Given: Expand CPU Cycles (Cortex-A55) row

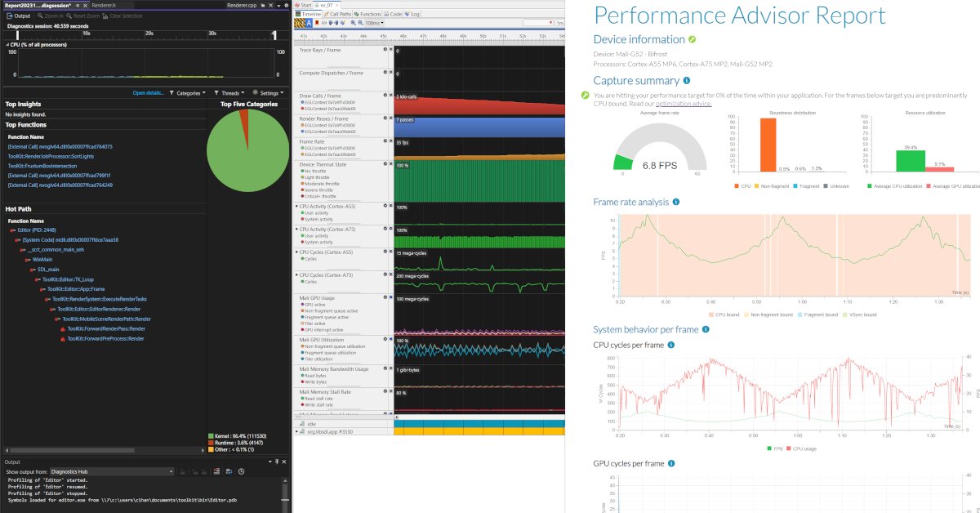Looking at the screenshot, I should [x=296, y=252].
